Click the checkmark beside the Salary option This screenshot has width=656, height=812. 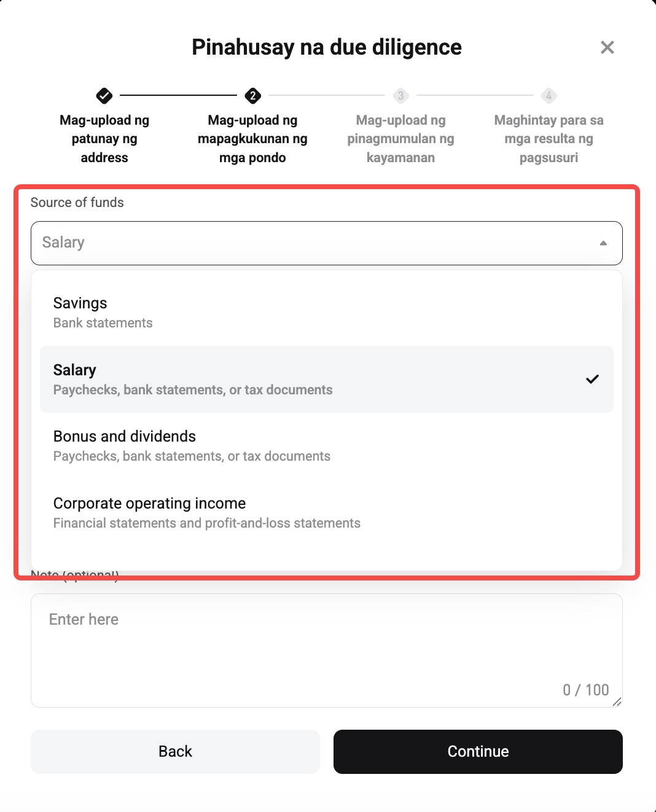click(592, 380)
